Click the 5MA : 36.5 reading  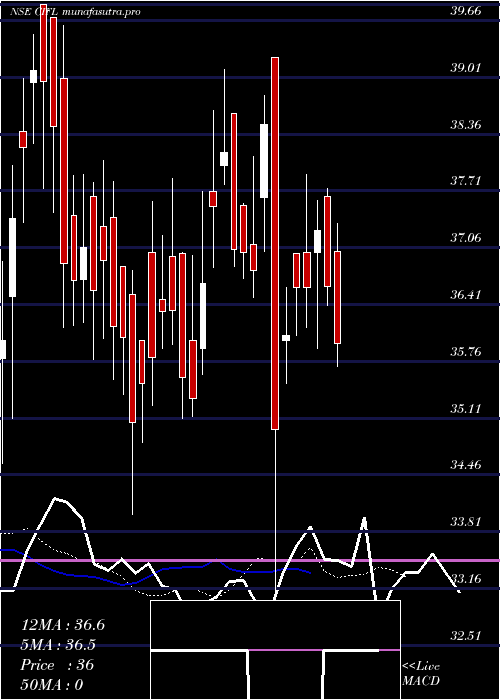coord(58,645)
